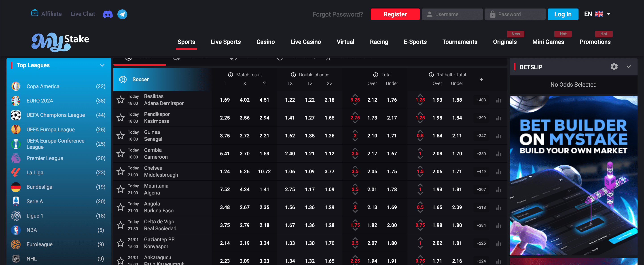This screenshot has height=265, width=644.
Task: Open the Telegram icon link
Action: point(122,14)
